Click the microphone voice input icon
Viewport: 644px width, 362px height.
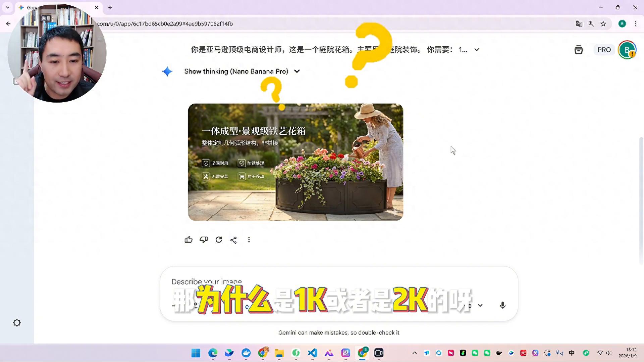tap(502, 305)
